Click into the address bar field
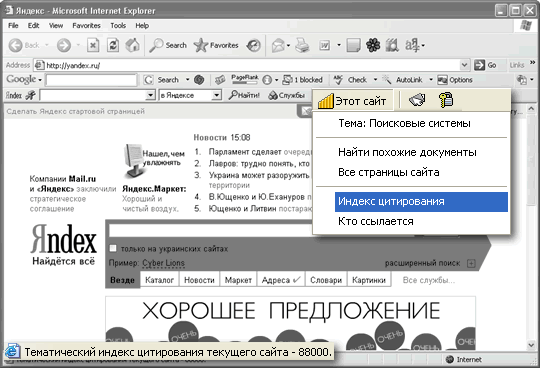 (247, 65)
